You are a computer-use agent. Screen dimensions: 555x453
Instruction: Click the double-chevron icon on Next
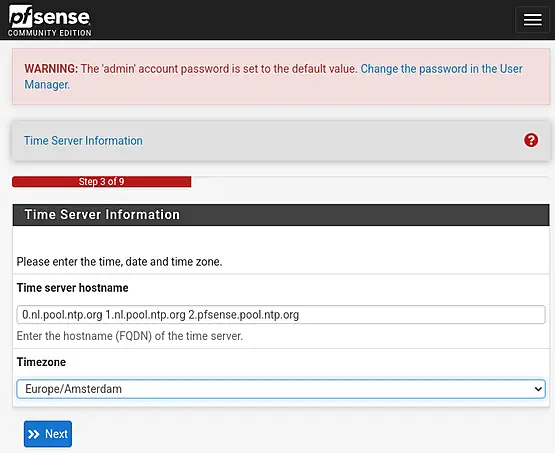[34, 434]
